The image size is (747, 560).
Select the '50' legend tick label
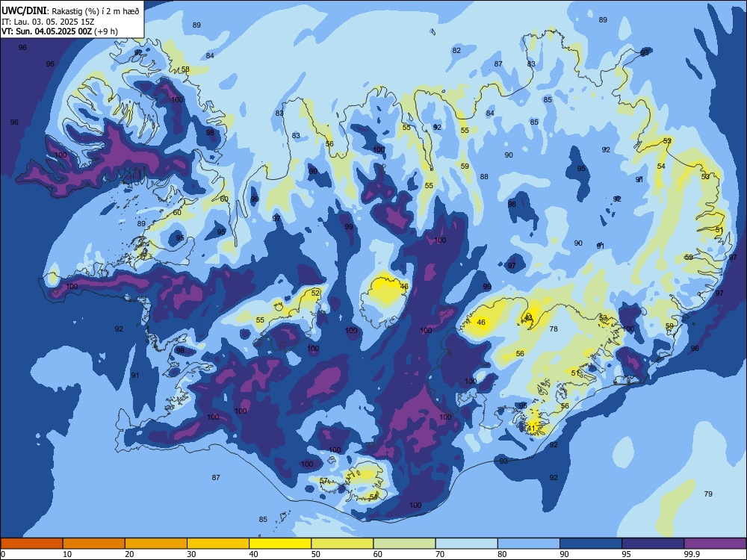click(316, 554)
